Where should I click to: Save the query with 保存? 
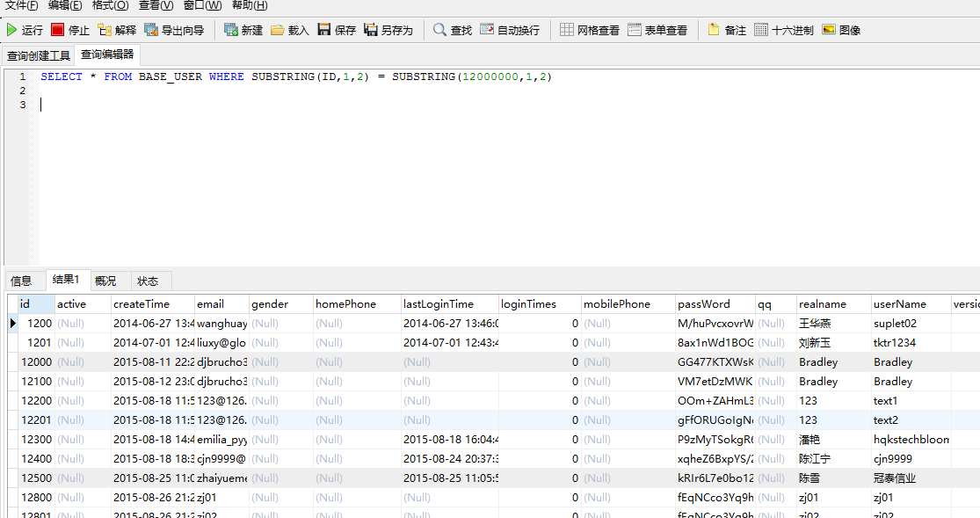point(337,30)
